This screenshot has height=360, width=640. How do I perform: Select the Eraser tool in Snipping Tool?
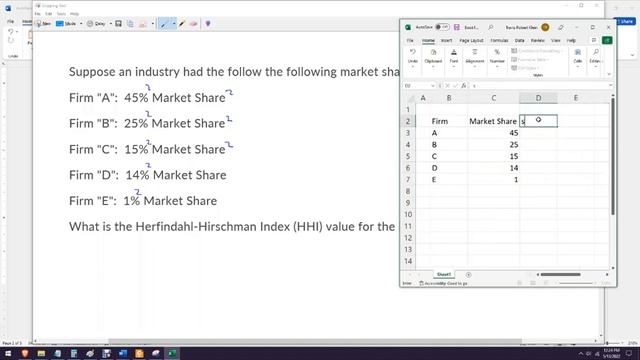tap(193, 24)
